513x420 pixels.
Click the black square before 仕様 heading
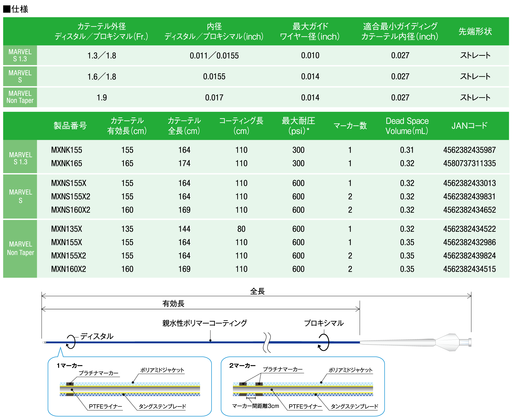click(6, 9)
